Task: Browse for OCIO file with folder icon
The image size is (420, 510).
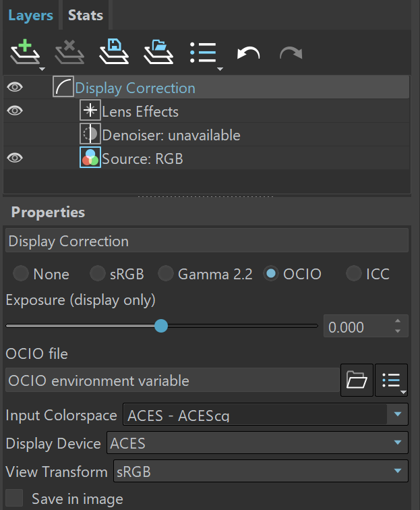Action: (x=357, y=380)
